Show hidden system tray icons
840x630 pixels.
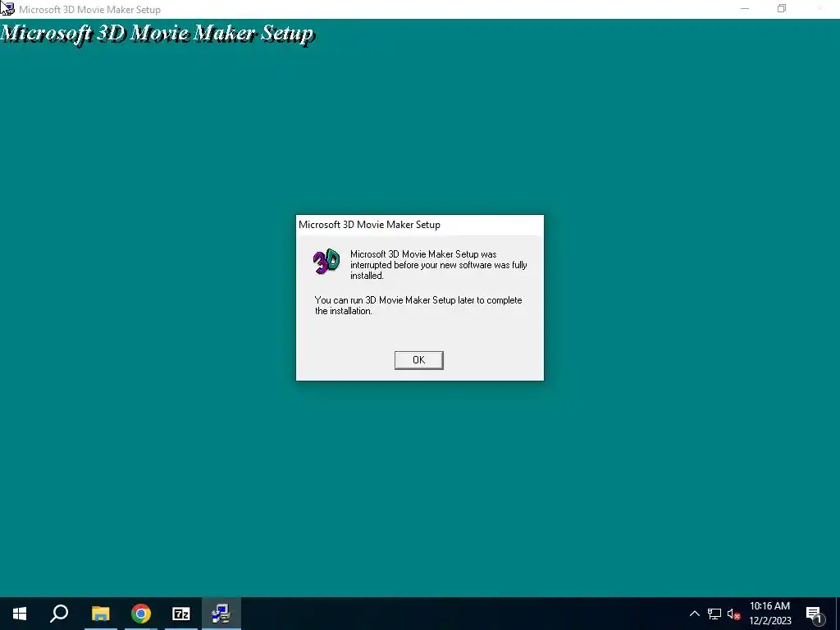pyautogui.click(x=694, y=614)
